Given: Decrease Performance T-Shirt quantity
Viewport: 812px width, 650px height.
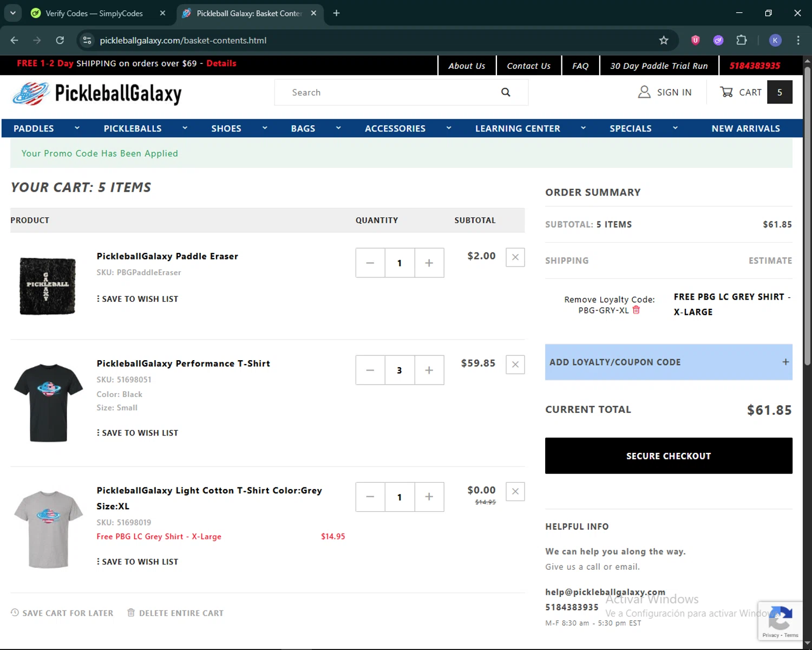Looking at the screenshot, I should click(x=370, y=370).
